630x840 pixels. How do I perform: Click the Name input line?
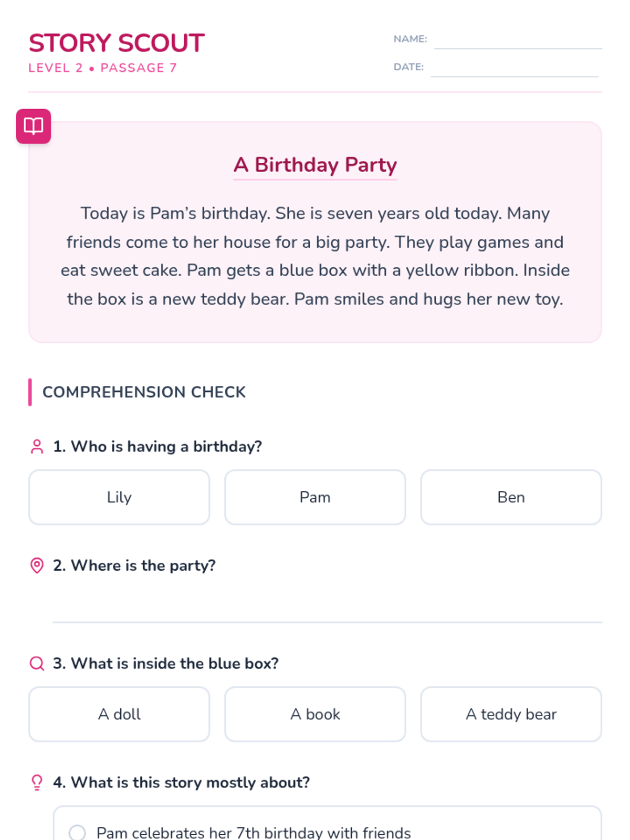point(518,40)
